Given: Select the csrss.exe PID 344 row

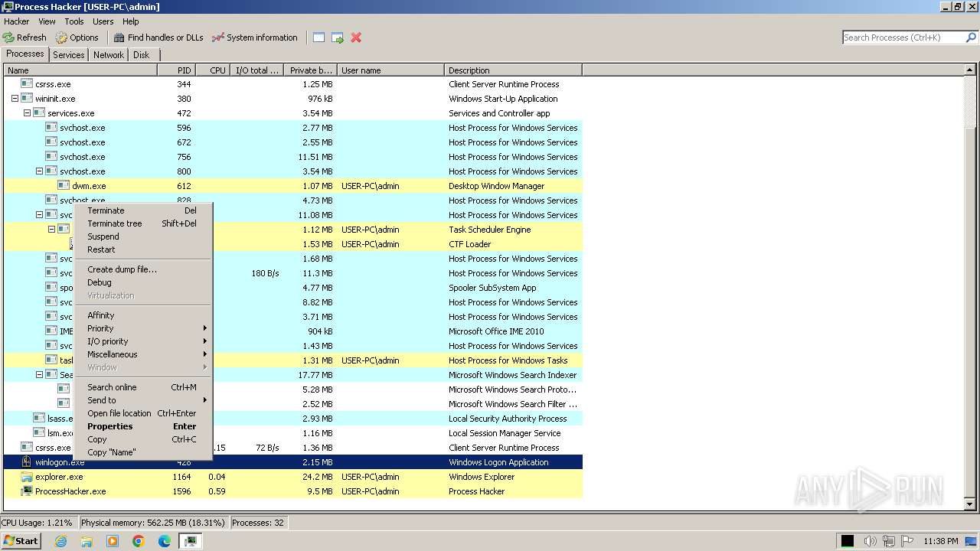Looking at the screenshot, I should point(293,84).
